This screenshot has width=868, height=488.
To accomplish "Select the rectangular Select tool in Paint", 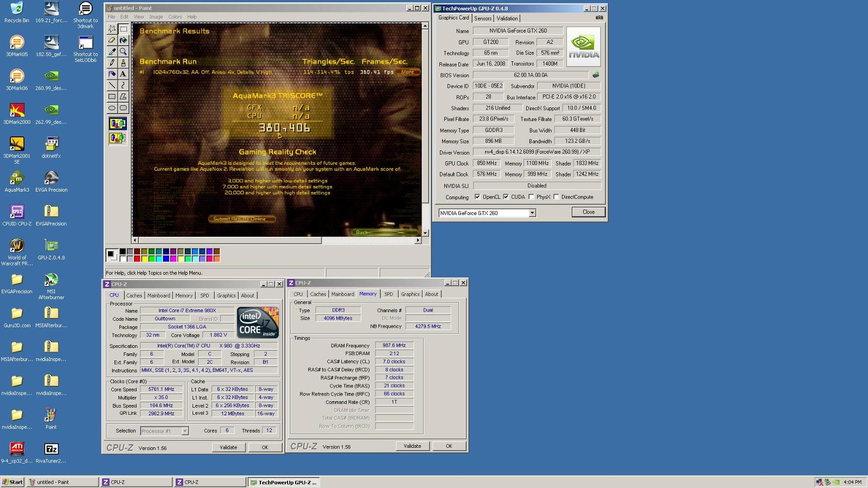I will pos(123,29).
